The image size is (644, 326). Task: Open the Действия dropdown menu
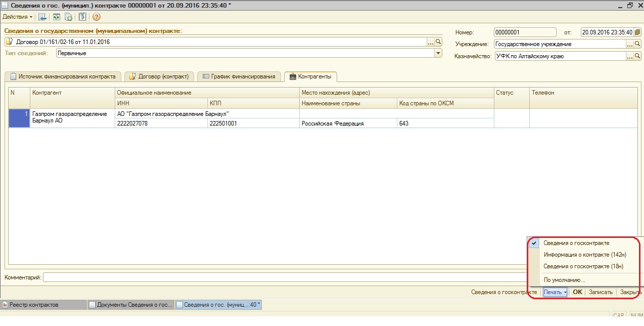pos(17,17)
